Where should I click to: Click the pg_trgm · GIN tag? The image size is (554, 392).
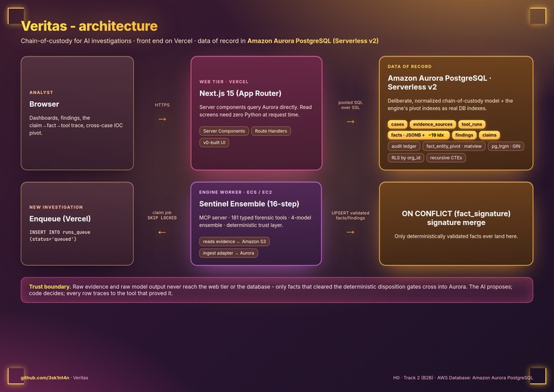point(506,146)
